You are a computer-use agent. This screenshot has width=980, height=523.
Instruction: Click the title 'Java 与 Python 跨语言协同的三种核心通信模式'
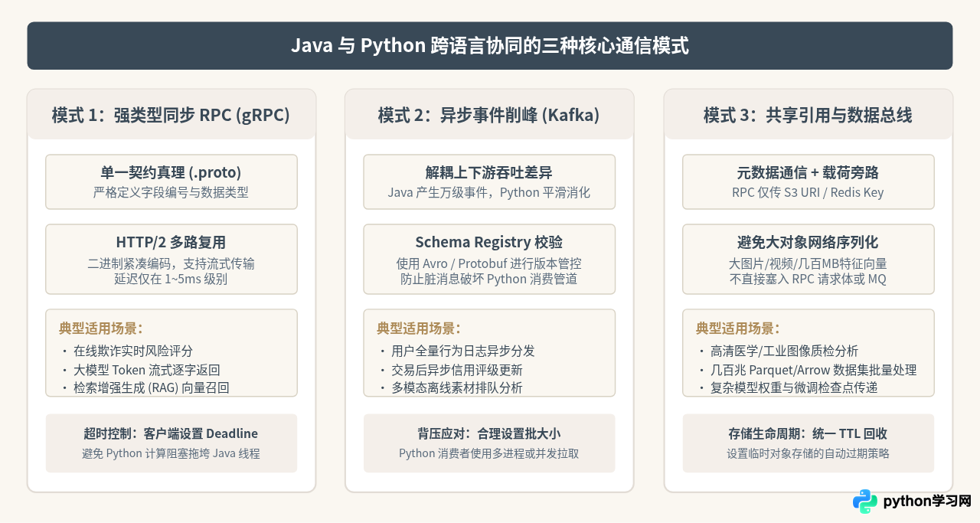click(x=490, y=46)
